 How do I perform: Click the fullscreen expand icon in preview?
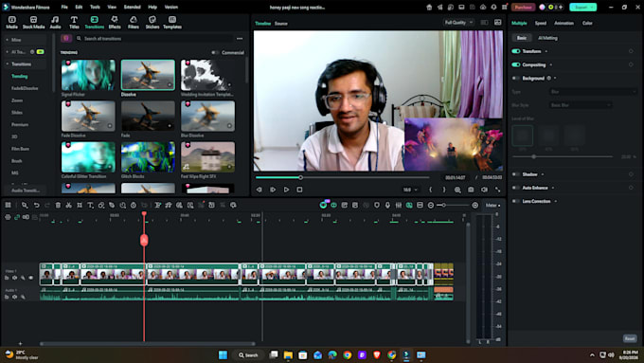[498, 190]
